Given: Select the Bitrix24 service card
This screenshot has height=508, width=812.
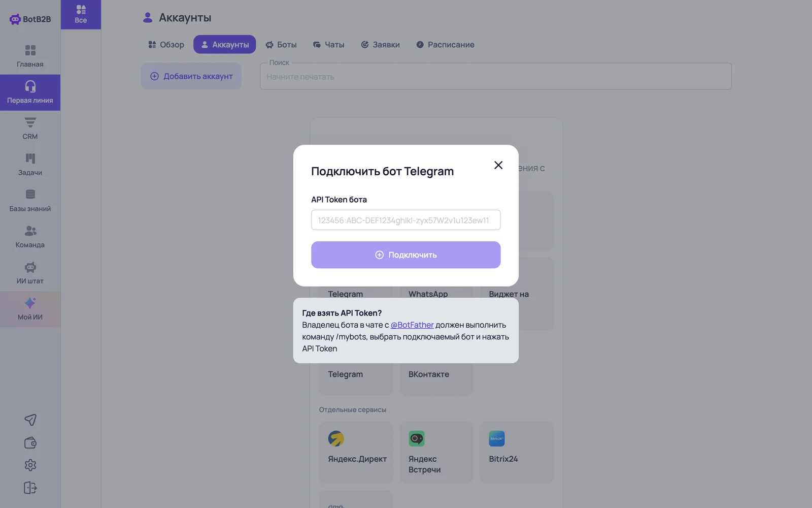Looking at the screenshot, I should (517, 452).
